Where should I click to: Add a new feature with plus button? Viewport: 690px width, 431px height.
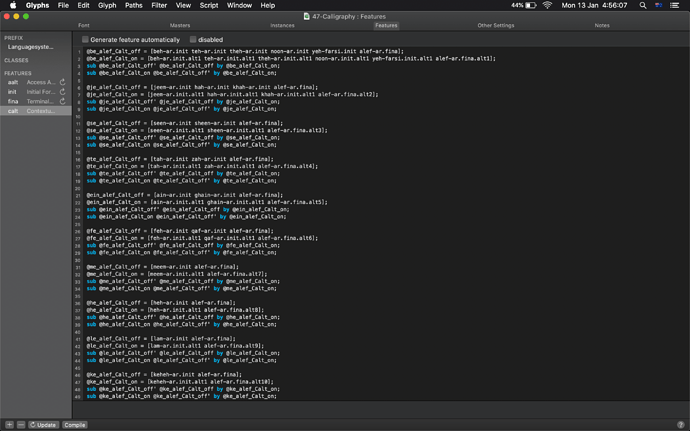tap(9, 425)
